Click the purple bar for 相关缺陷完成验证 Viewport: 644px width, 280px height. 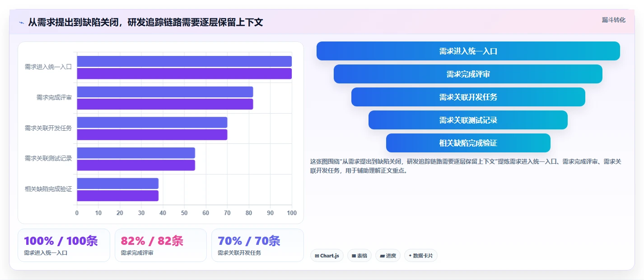coord(117,196)
